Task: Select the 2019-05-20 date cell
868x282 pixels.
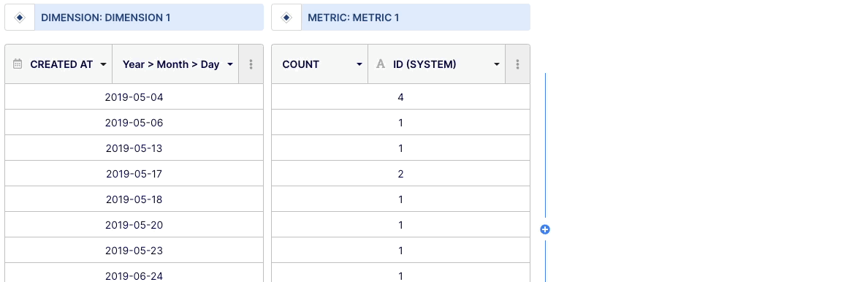Action: pyautogui.click(x=134, y=224)
